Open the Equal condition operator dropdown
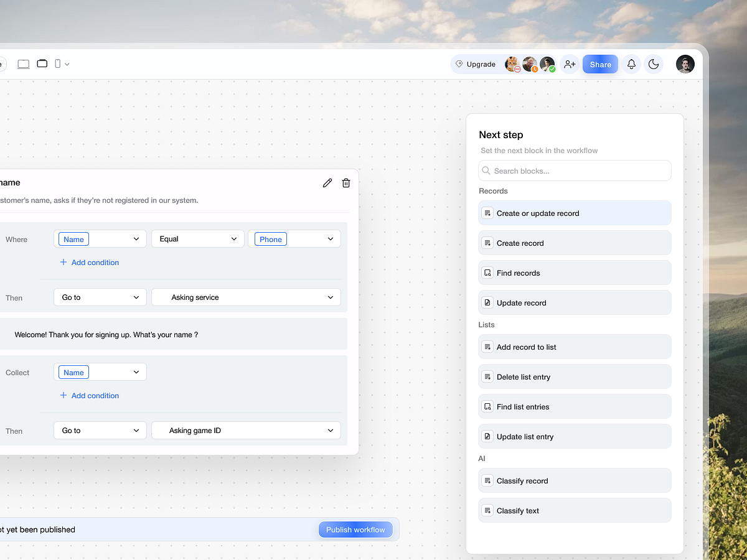The image size is (747, 560). click(x=197, y=238)
